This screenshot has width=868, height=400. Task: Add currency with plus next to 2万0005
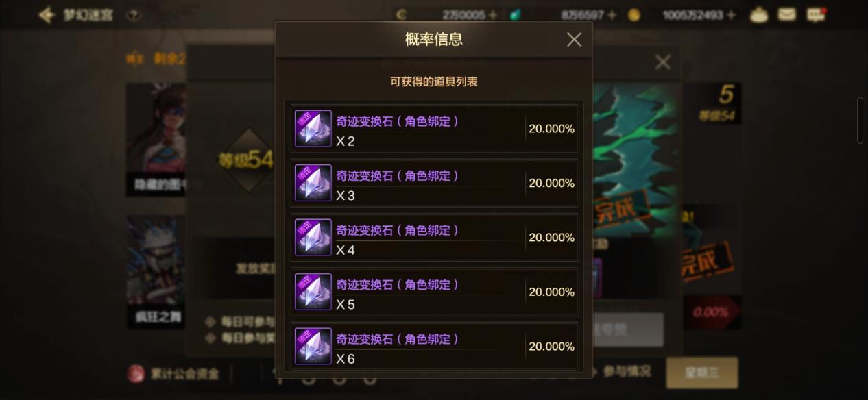coord(493,14)
